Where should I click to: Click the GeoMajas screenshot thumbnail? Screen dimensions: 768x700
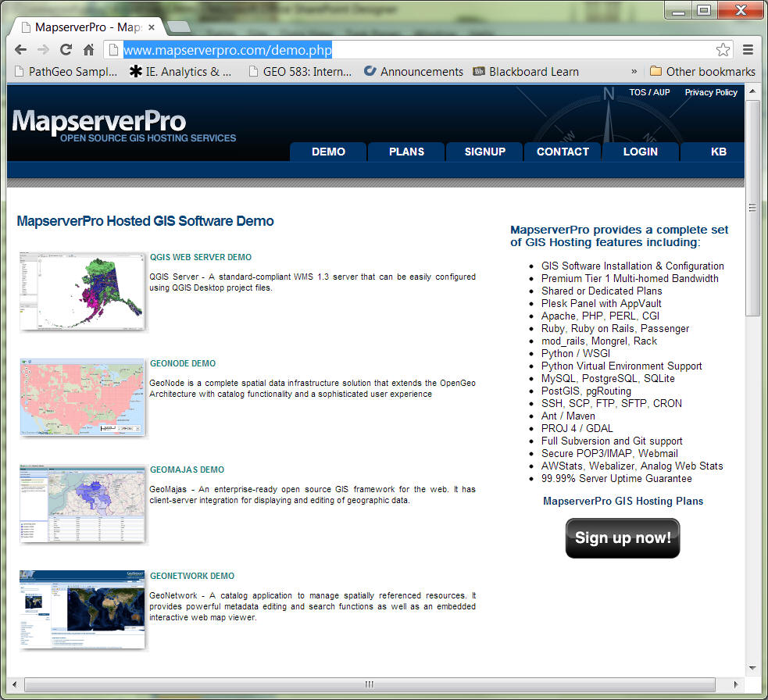tap(82, 504)
